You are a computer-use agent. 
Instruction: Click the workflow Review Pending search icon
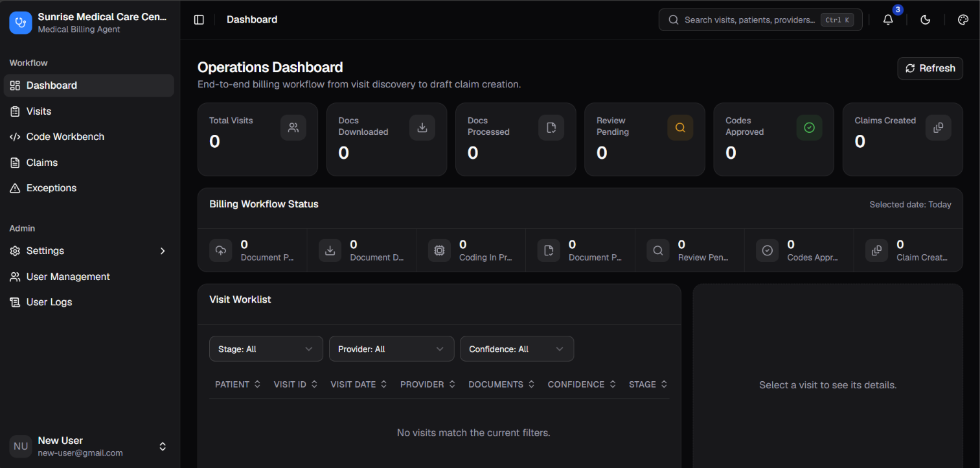click(658, 250)
